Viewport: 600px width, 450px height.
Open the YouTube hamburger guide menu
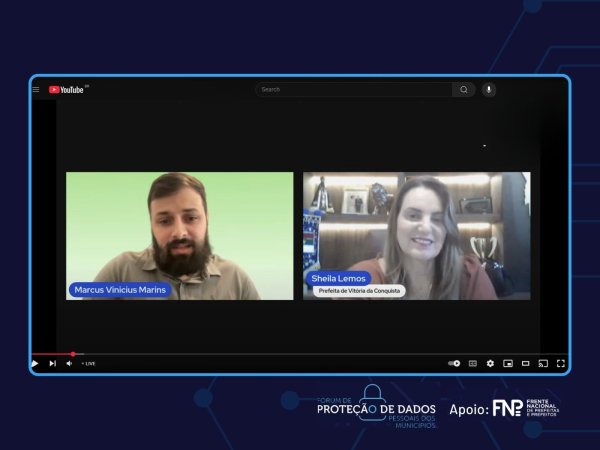36,89
